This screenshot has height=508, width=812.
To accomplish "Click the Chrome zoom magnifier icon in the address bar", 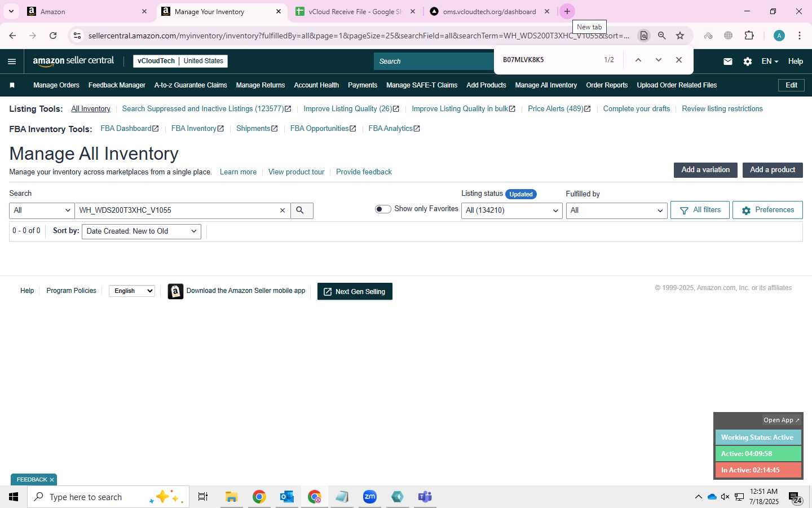I will [x=662, y=36].
